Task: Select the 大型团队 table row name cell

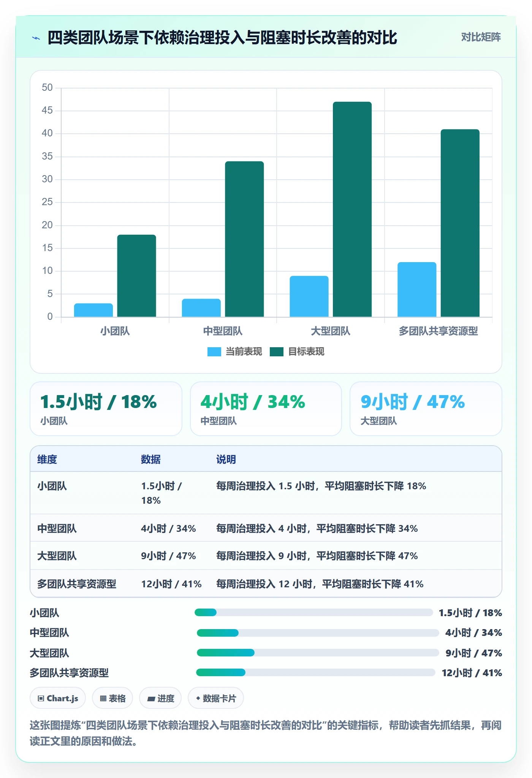Action: point(57,556)
